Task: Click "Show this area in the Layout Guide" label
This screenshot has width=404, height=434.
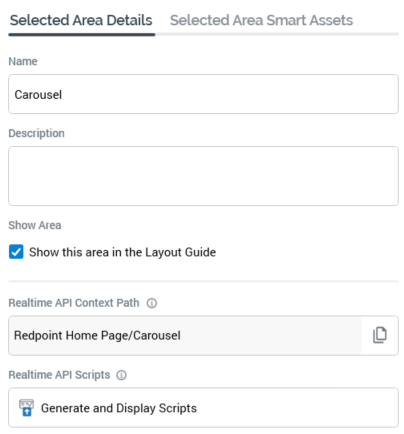Action: [x=122, y=252]
